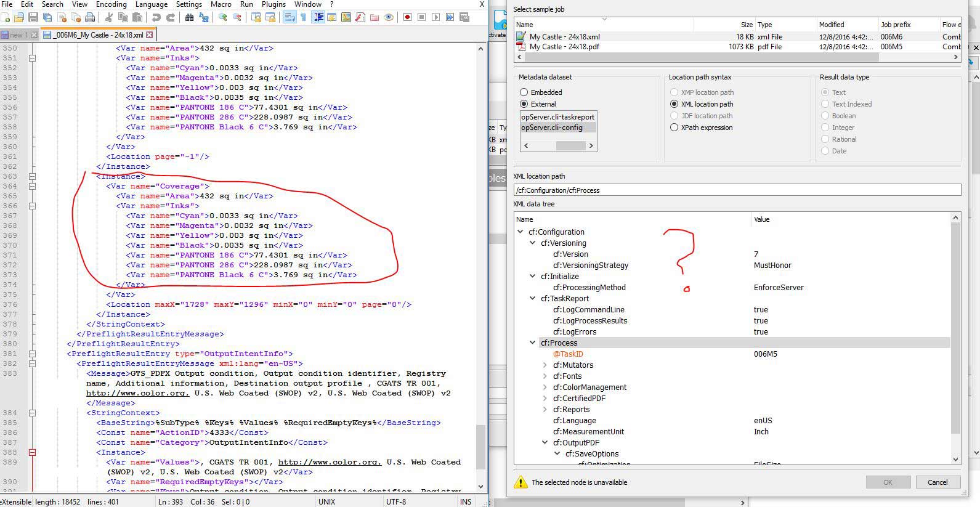The image size is (980, 507).
Task: Click the Save icon in Notepad++ toolbar
Action: [33, 17]
